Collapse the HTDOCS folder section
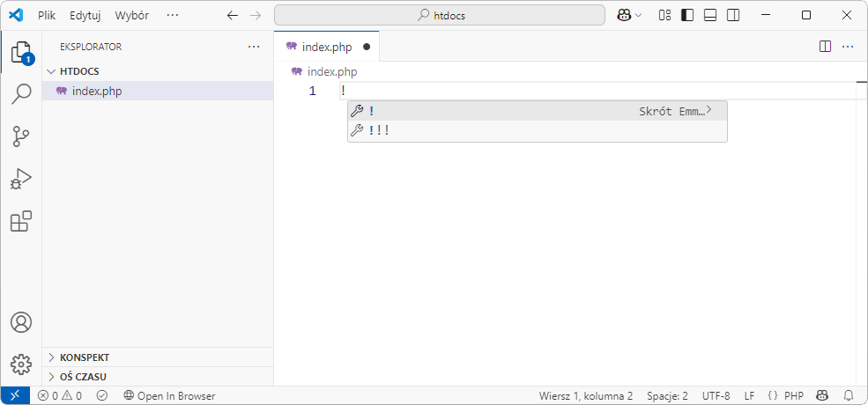 [x=78, y=71]
